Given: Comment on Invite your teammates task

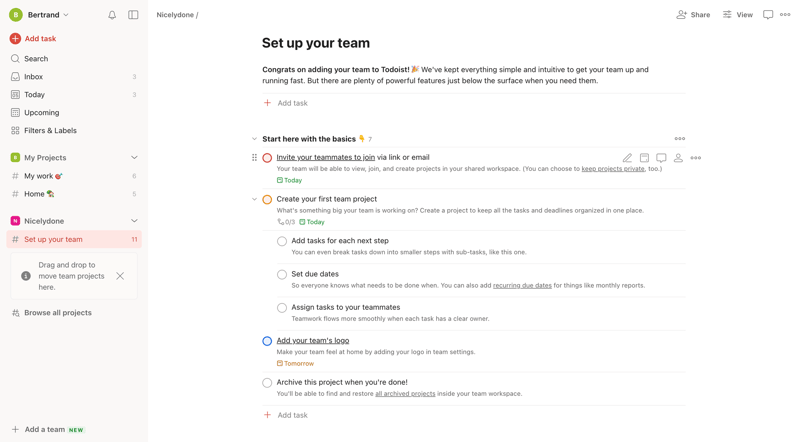Looking at the screenshot, I should click(x=661, y=158).
